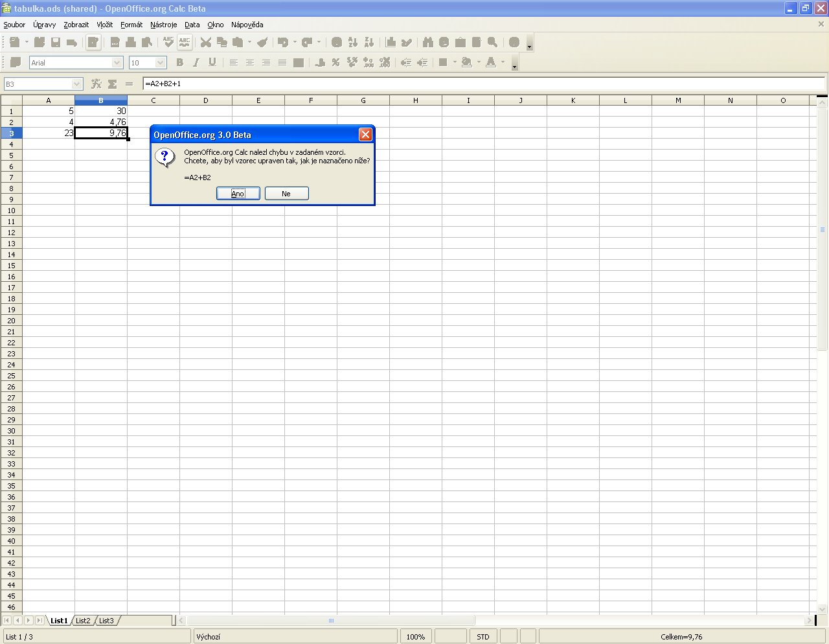Toggle align left
Image resolution: width=829 pixels, height=644 pixels.
[234, 63]
